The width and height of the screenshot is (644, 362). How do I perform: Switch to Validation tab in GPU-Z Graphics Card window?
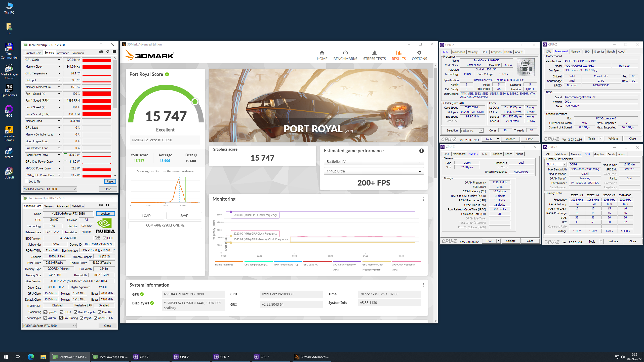click(78, 206)
